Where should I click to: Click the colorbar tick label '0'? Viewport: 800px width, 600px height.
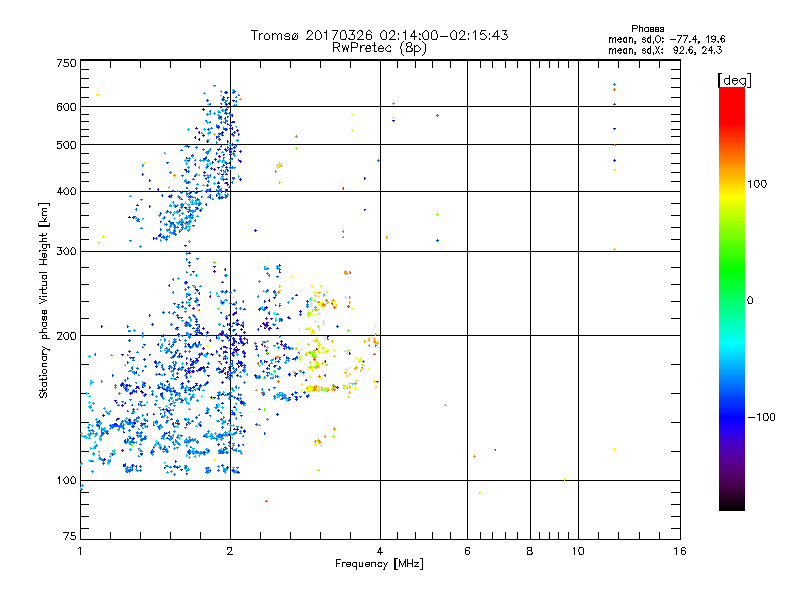tap(750, 301)
